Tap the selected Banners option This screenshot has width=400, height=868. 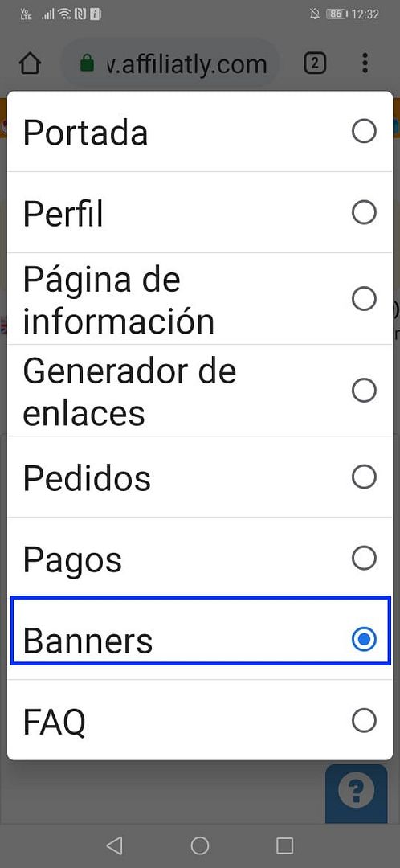pos(200,640)
